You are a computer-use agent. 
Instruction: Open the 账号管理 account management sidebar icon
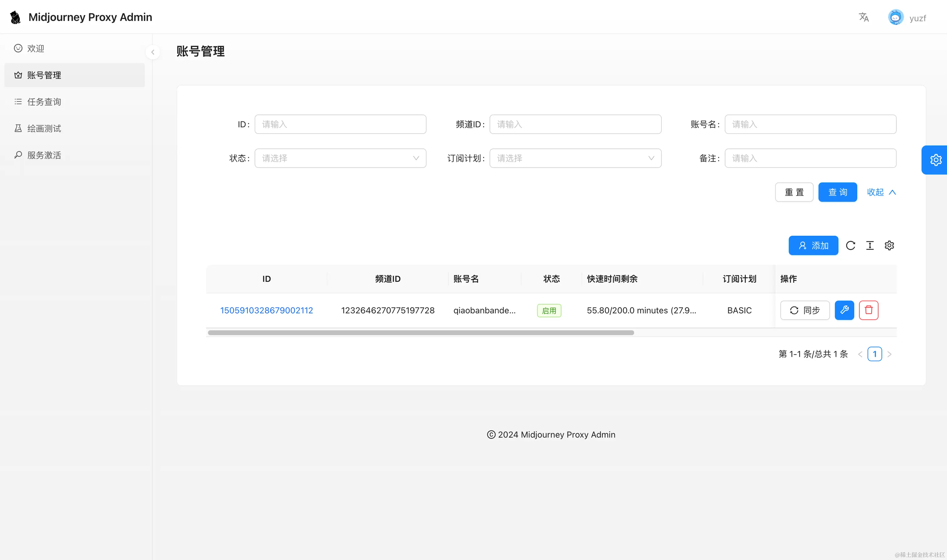(x=18, y=75)
